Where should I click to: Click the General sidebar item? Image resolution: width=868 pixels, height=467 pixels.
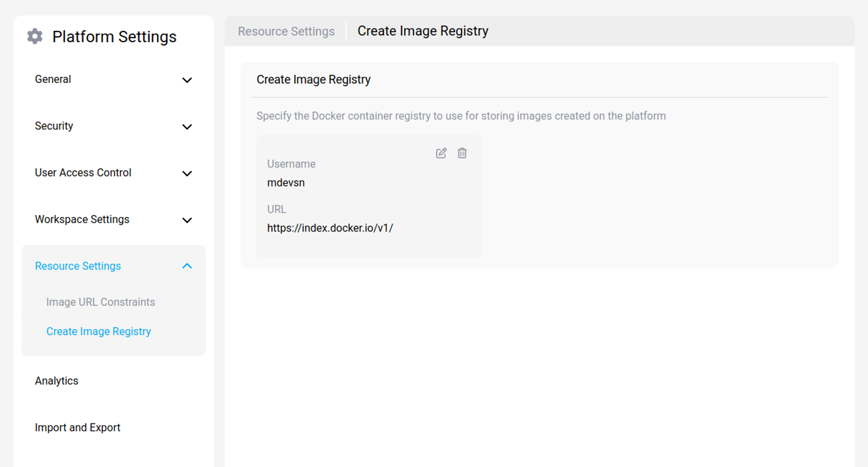53,79
